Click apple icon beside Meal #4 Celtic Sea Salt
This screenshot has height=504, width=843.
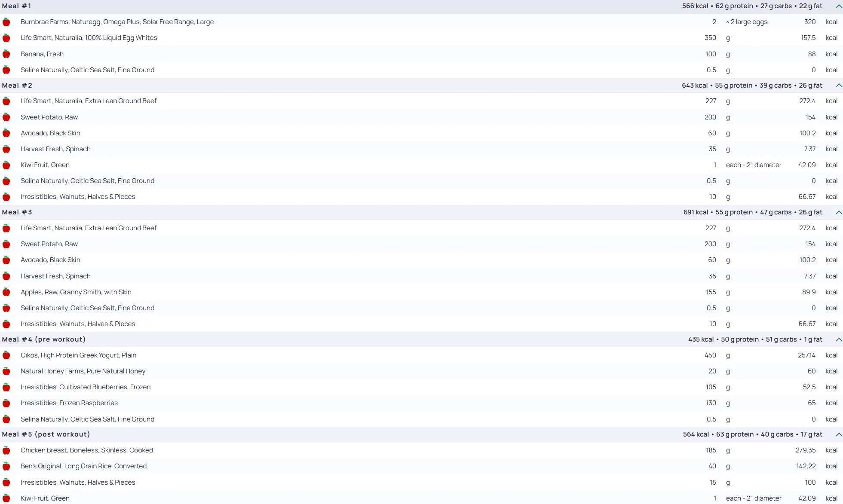click(x=6, y=419)
